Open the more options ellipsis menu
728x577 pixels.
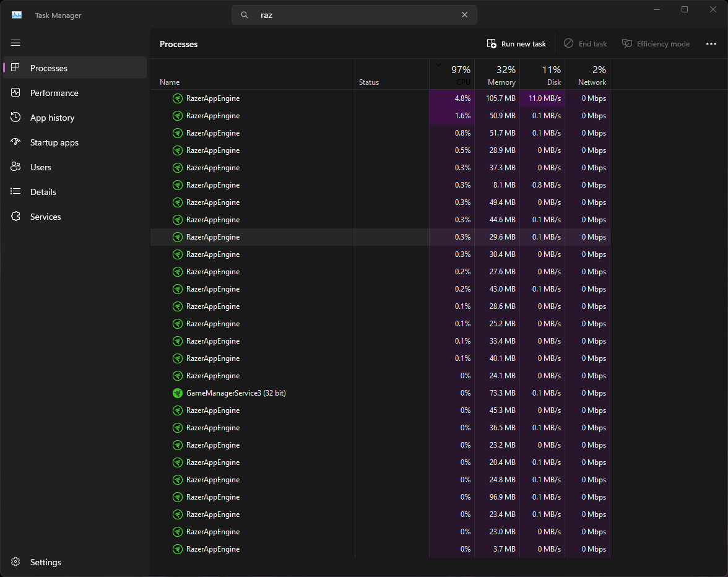[711, 43]
